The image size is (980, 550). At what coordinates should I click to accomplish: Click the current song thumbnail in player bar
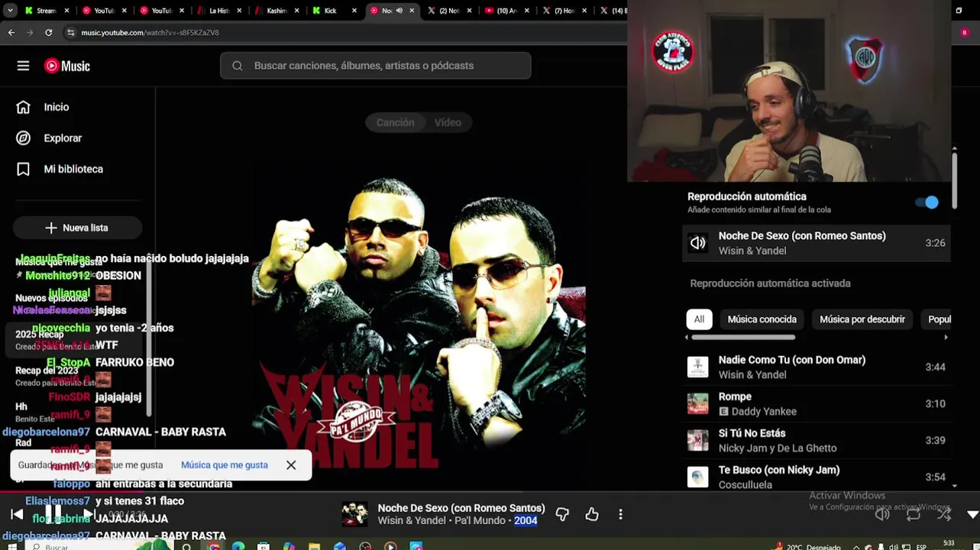[354, 514]
